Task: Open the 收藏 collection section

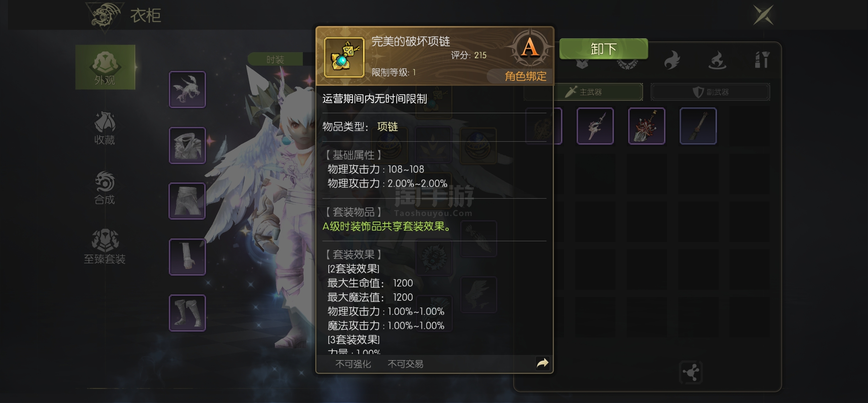Action: coord(105,128)
